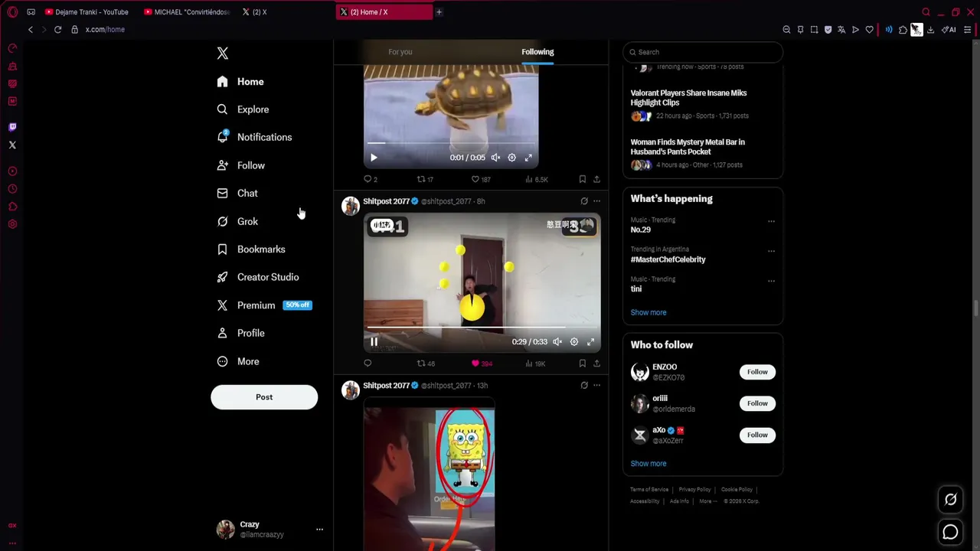Open Grok actions on the 13h post

point(584,386)
